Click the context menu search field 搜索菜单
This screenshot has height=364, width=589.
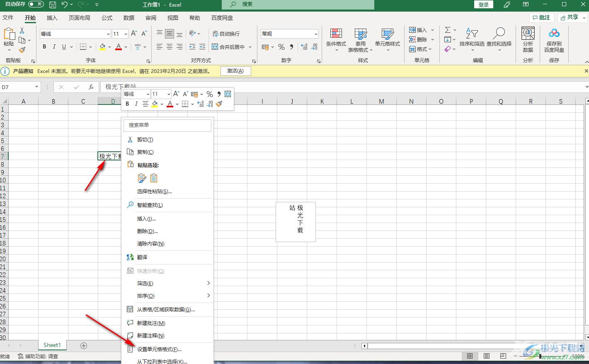point(167,125)
